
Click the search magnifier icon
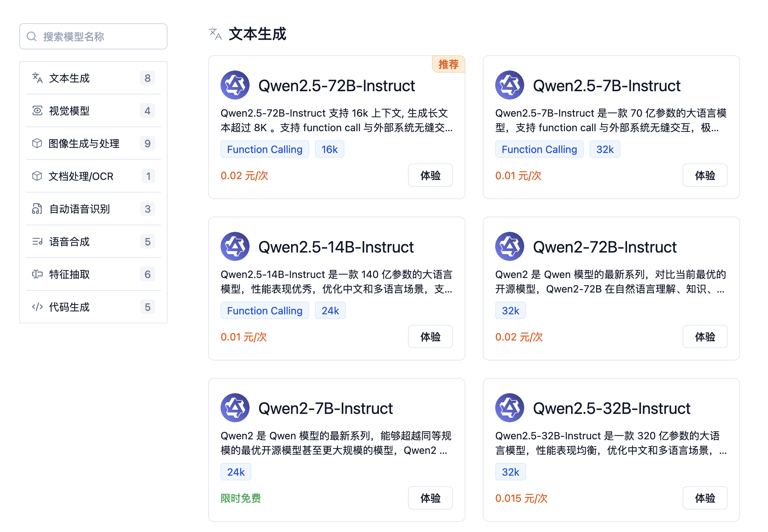point(32,36)
